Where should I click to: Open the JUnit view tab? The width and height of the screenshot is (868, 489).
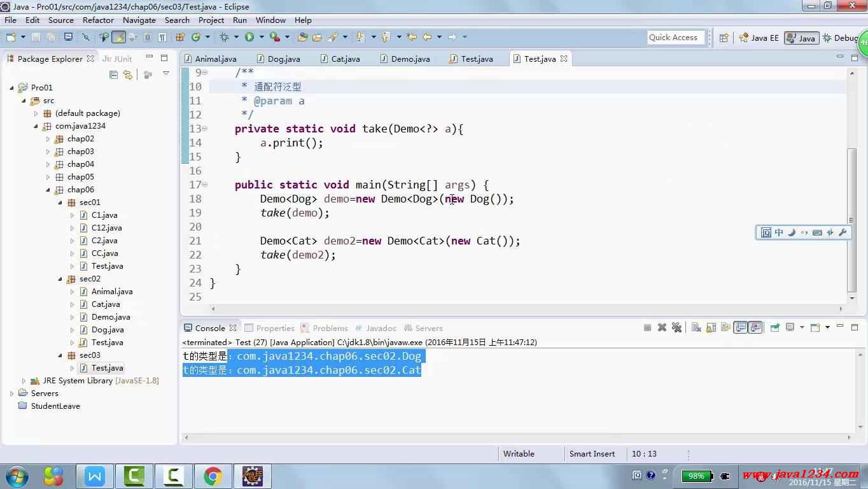[x=117, y=59]
